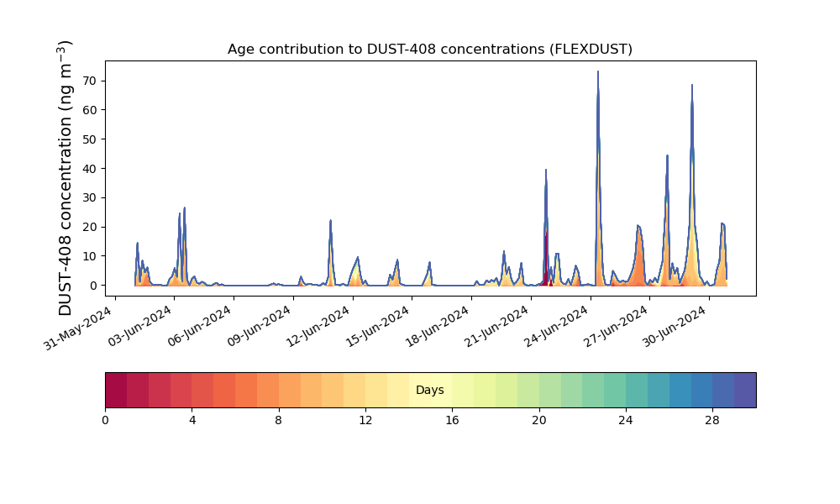The width and height of the screenshot is (840, 504).
Task: Select the 03-Jun-2024 date label
Action: (140, 326)
